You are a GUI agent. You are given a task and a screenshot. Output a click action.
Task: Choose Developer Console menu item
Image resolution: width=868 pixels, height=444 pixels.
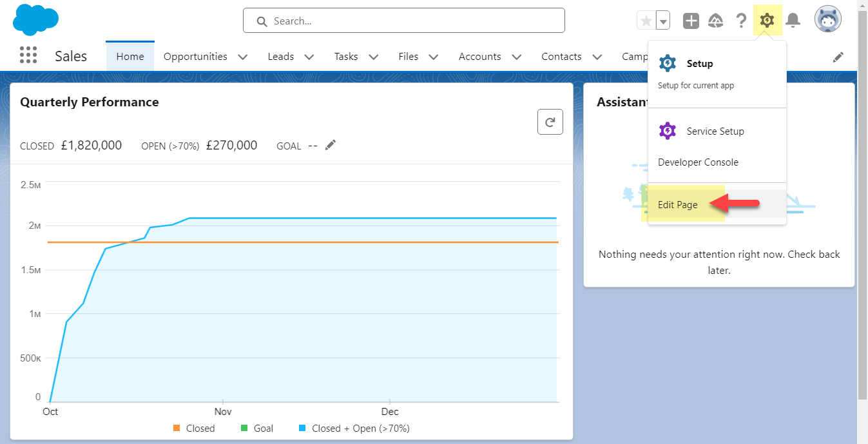click(698, 162)
